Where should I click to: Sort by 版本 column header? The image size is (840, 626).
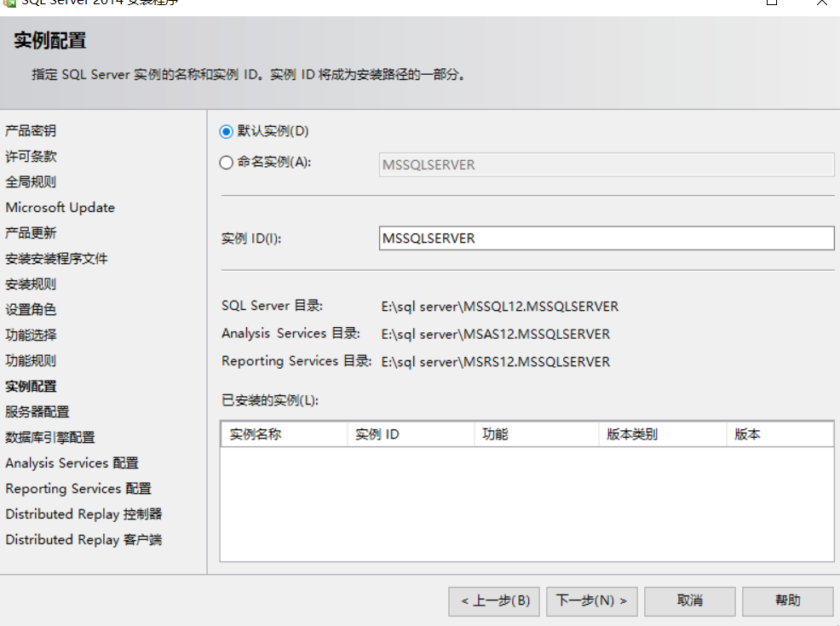[780, 434]
